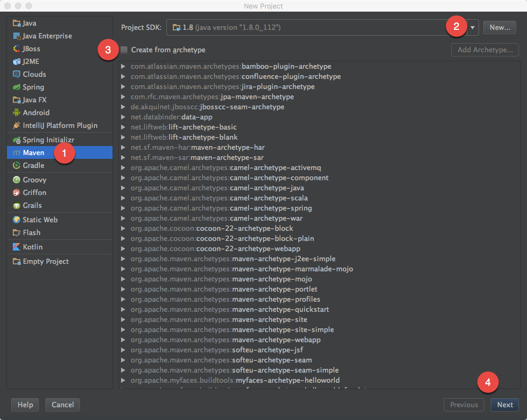The height and width of the screenshot is (420, 527).
Task: Expand jbosscc-seam-archetype entry
Action: coord(123,107)
